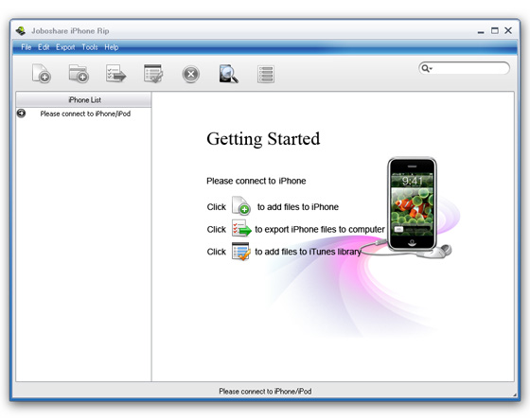Open the Export menu
Image resolution: width=530 pixels, height=420 pixels.
65,47
